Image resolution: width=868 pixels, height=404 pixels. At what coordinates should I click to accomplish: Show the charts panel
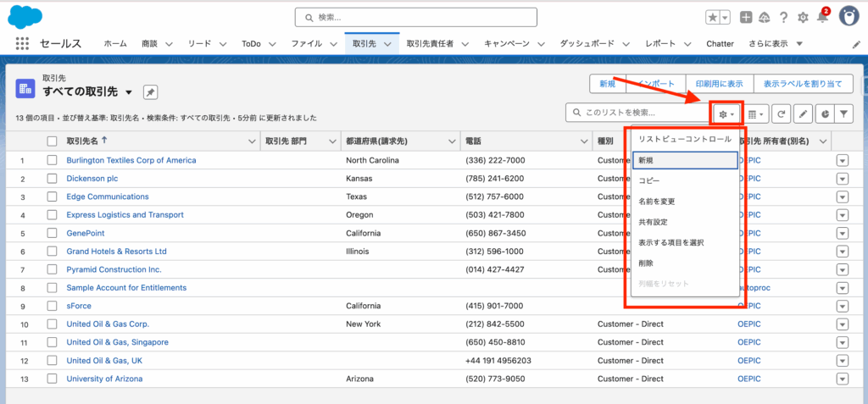(825, 114)
